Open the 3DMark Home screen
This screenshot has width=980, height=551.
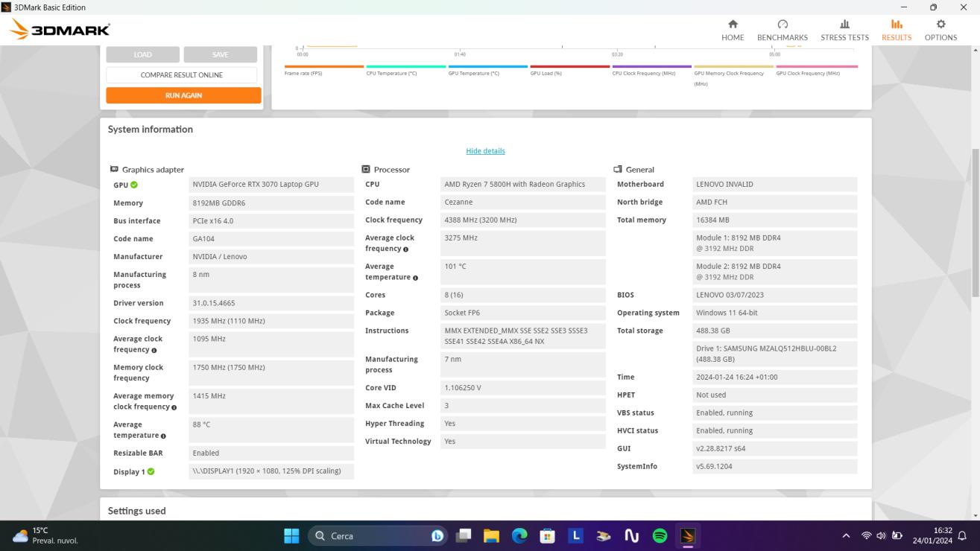732,30
